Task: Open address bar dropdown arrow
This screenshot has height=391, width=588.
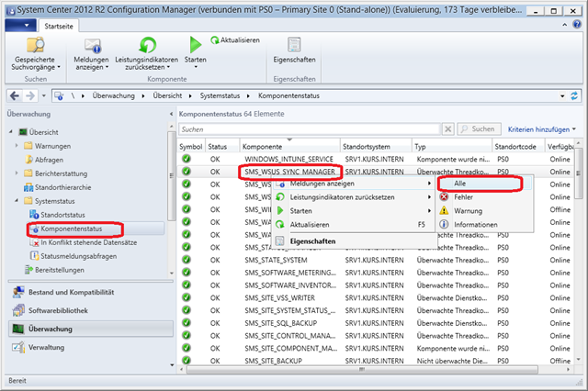Action: (562, 95)
